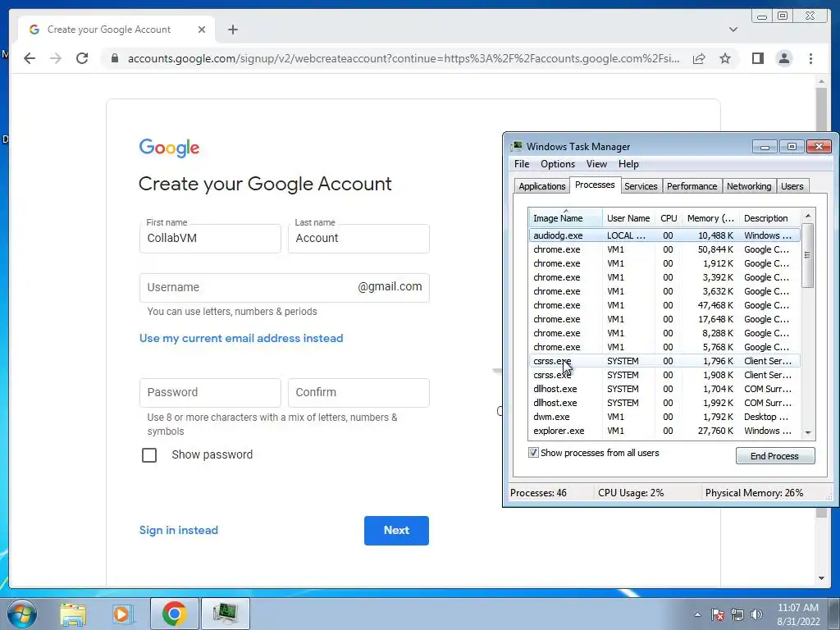Open Action Center flag icon
Screen dimensions: 840x630
point(718,614)
